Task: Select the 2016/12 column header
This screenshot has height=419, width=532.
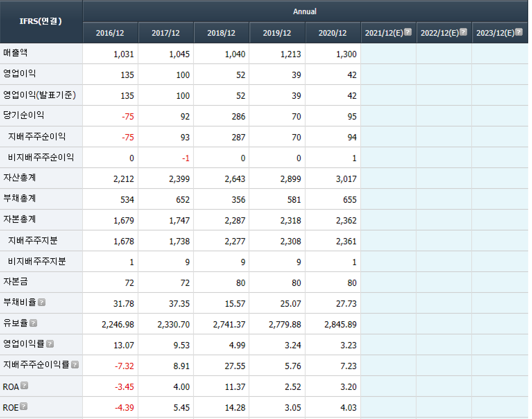Action: click(x=110, y=33)
